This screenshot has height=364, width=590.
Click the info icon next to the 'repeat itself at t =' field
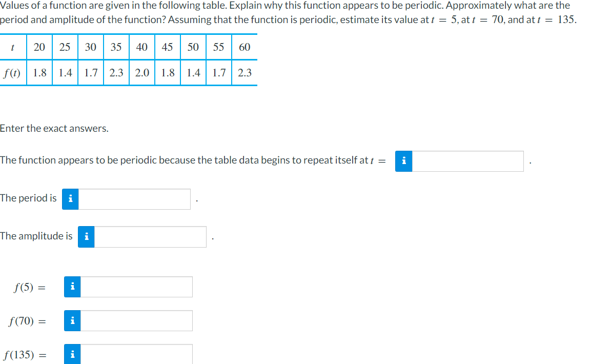pos(403,161)
